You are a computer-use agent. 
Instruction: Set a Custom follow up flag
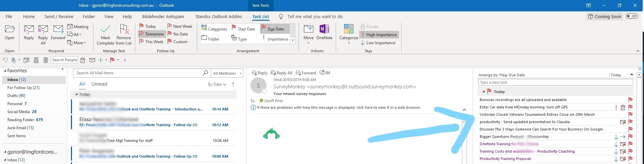(177, 42)
